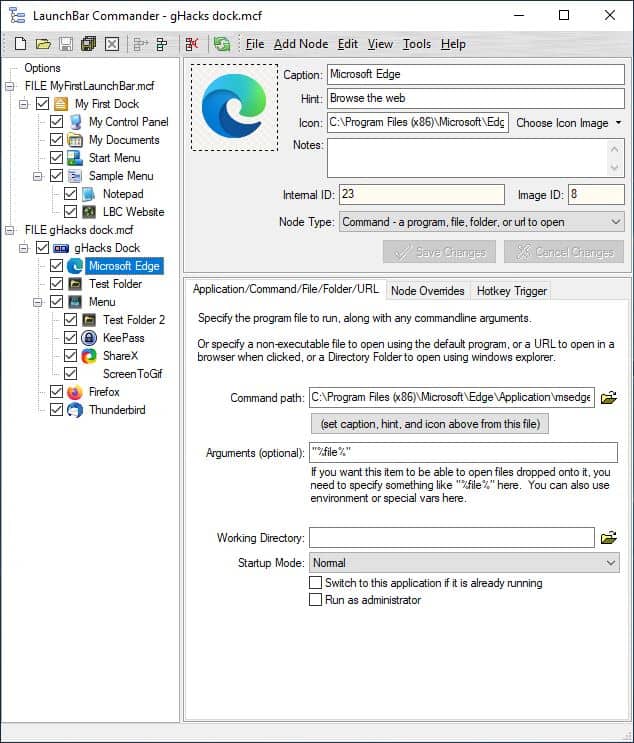
Task: Click the Save All stacked disks icon
Action: (x=89, y=44)
